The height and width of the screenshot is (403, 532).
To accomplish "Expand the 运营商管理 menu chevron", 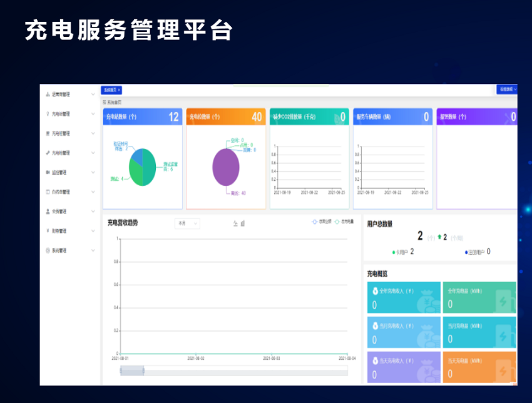I will tap(93, 94).
